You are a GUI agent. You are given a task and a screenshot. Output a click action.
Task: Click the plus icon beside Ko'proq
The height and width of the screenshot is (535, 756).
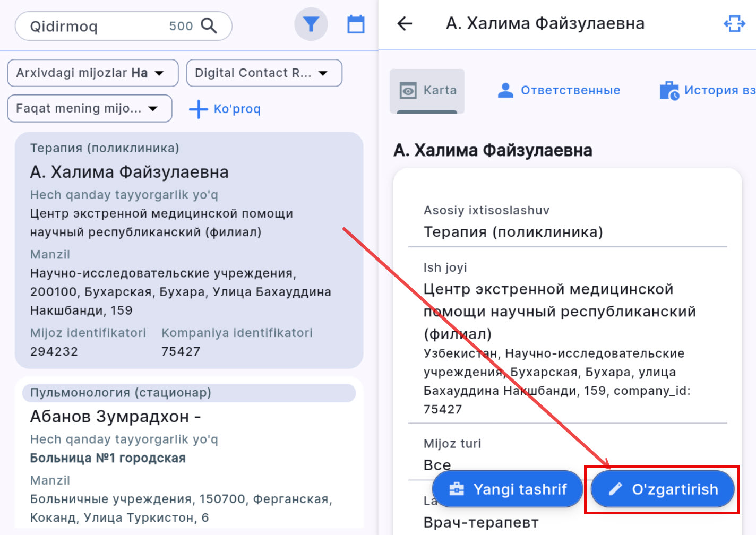coord(198,109)
